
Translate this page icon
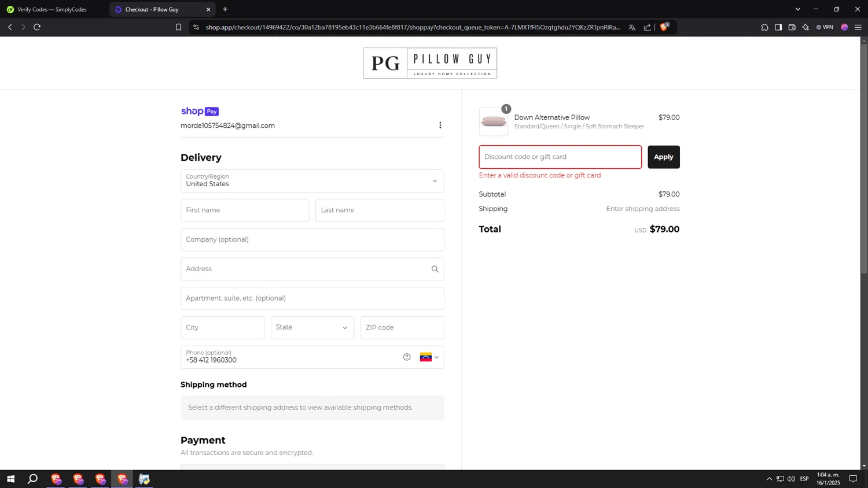(x=632, y=27)
